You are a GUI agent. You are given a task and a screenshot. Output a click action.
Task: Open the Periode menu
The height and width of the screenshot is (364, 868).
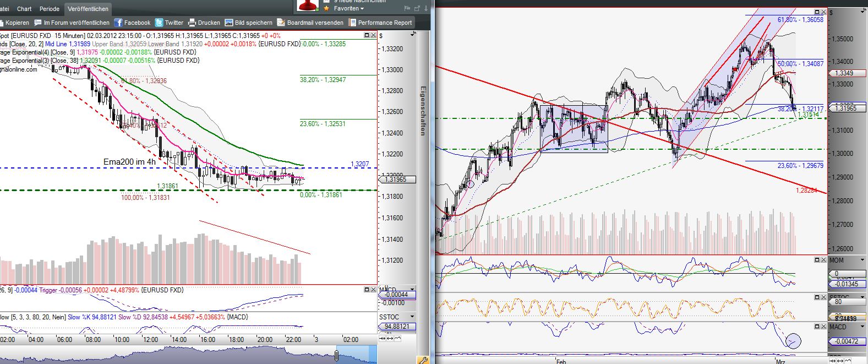coord(50,9)
